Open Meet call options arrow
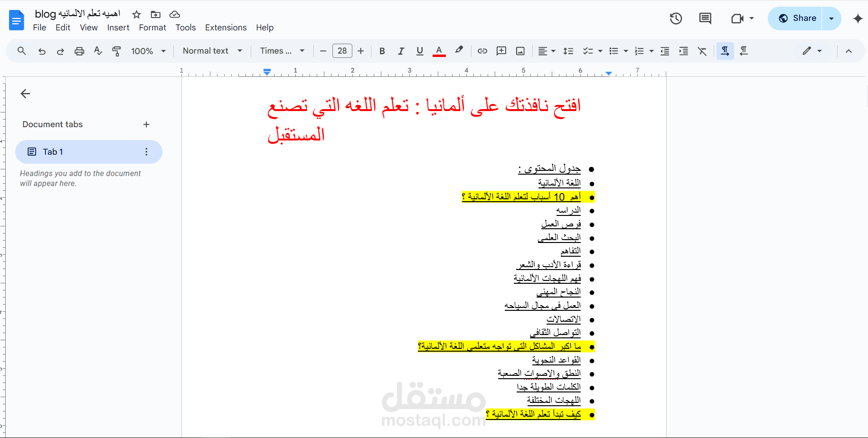The height and width of the screenshot is (438, 868). [752, 19]
